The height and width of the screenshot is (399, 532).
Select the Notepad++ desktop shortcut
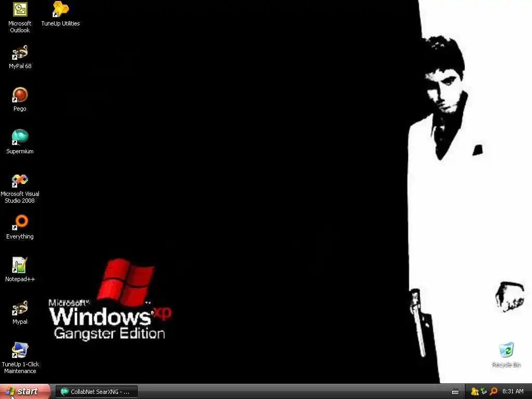[20, 270]
